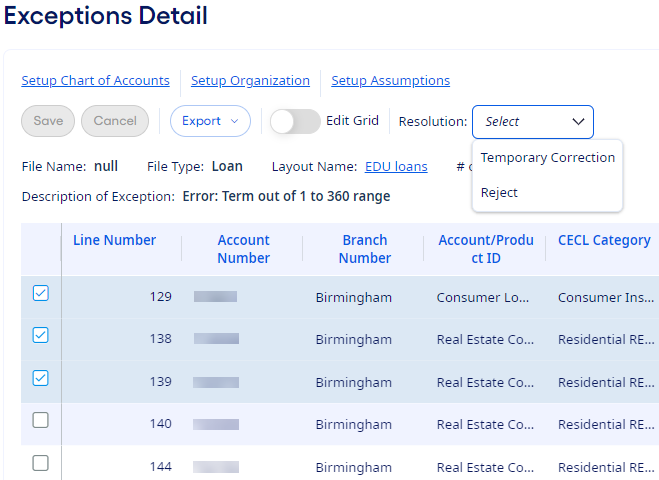Deselect row checkbox for line 139
This screenshot has width=659, height=480.
(40, 378)
